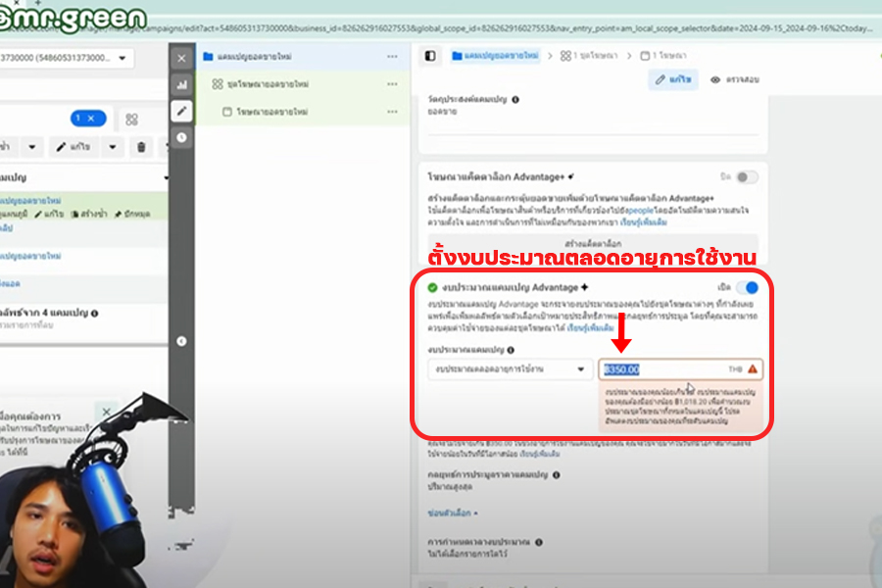Dismiss the bottom-left tip card with X

coord(106,412)
